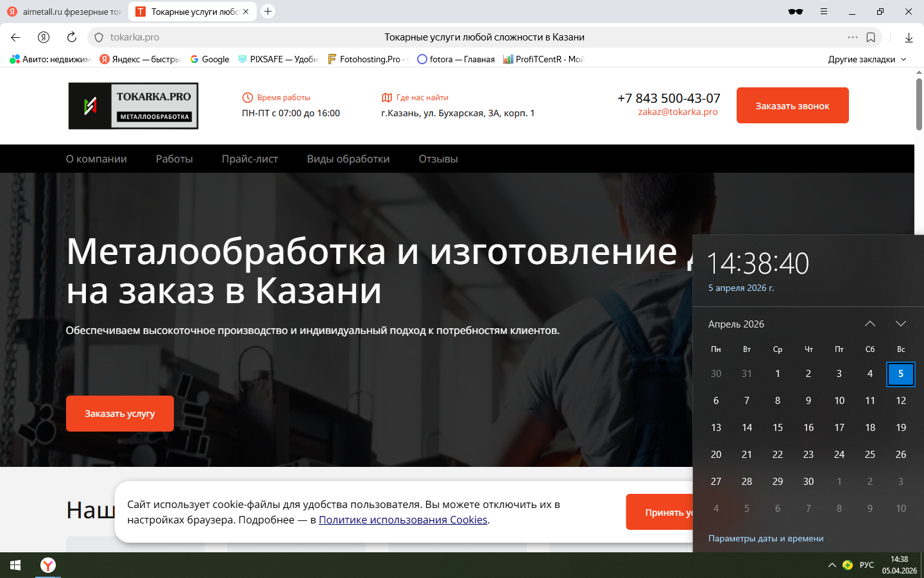Viewport: 924px width, 578px height.
Task: Click the browser back arrow
Action: point(15,37)
